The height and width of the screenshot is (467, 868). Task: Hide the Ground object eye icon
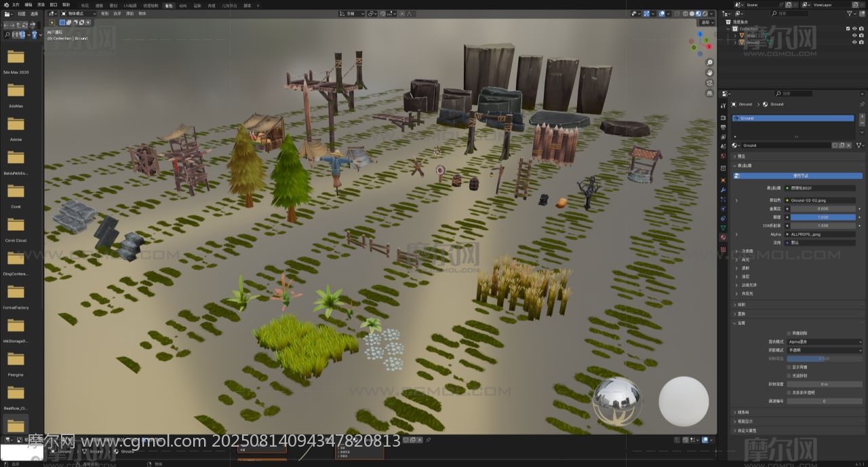click(854, 42)
